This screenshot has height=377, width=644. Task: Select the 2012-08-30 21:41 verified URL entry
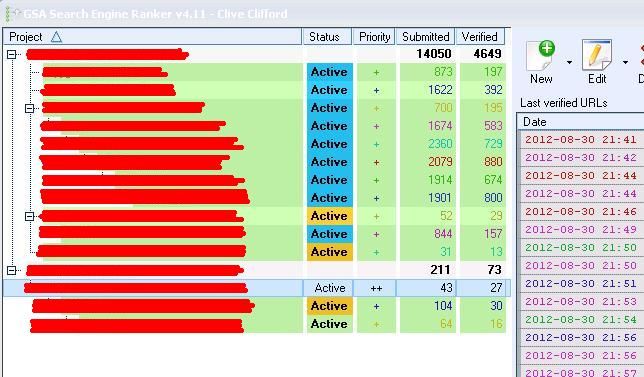581,140
